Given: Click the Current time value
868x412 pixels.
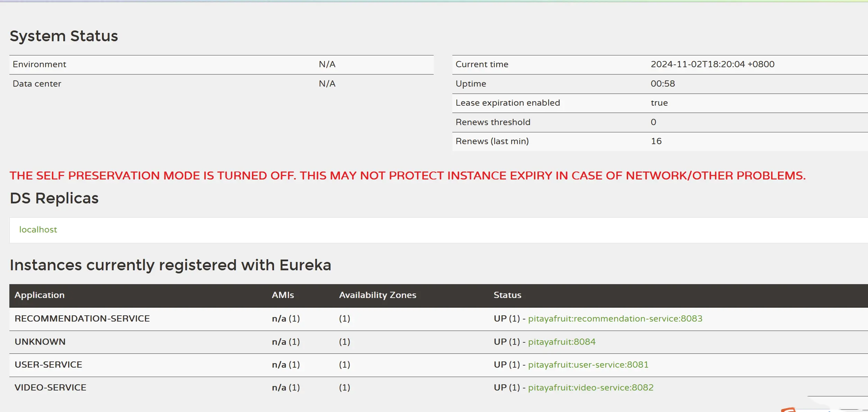Looking at the screenshot, I should point(712,64).
